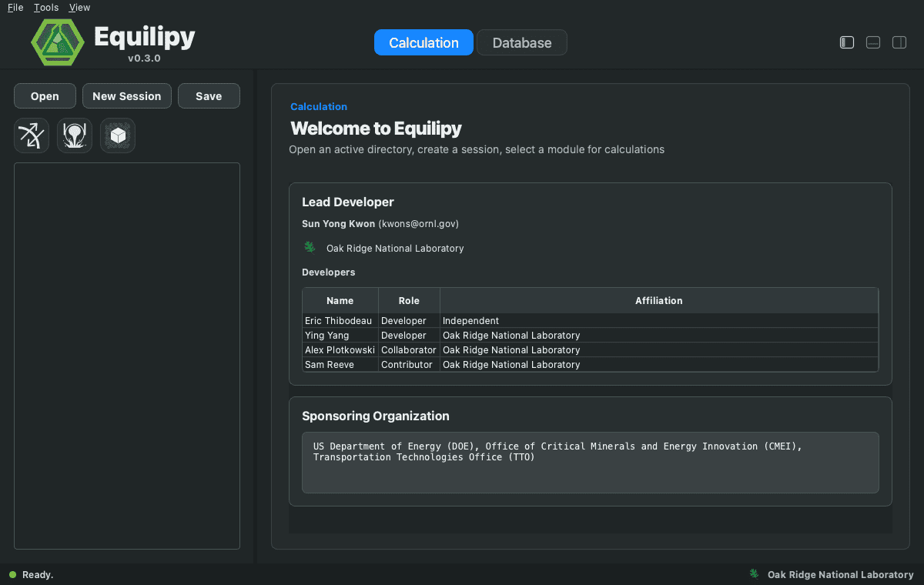Click the Role column header
Viewport: 924px width, 585px height.
pos(409,300)
